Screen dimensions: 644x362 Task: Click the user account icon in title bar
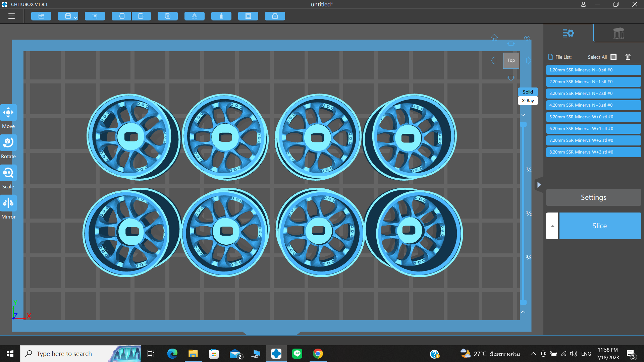tap(584, 4)
